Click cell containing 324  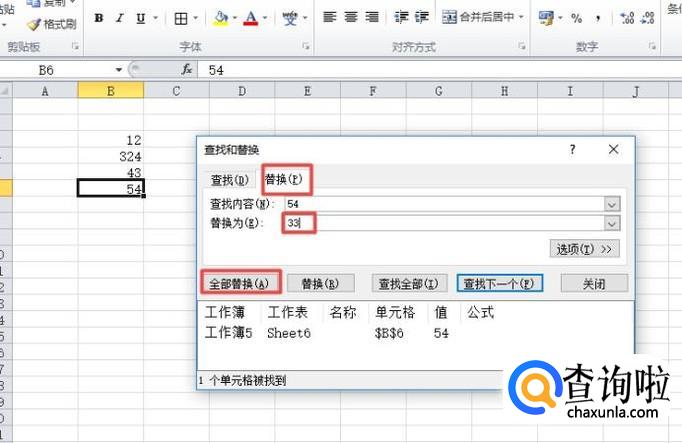point(110,156)
